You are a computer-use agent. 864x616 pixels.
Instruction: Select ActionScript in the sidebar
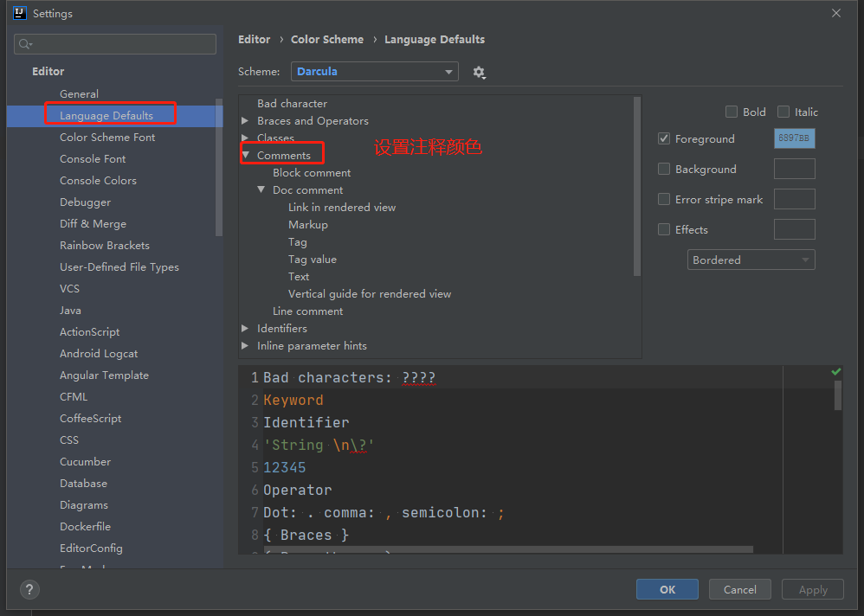90,332
